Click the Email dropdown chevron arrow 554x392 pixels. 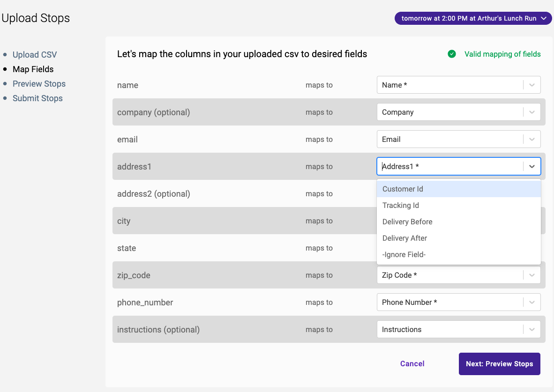pyautogui.click(x=532, y=139)
